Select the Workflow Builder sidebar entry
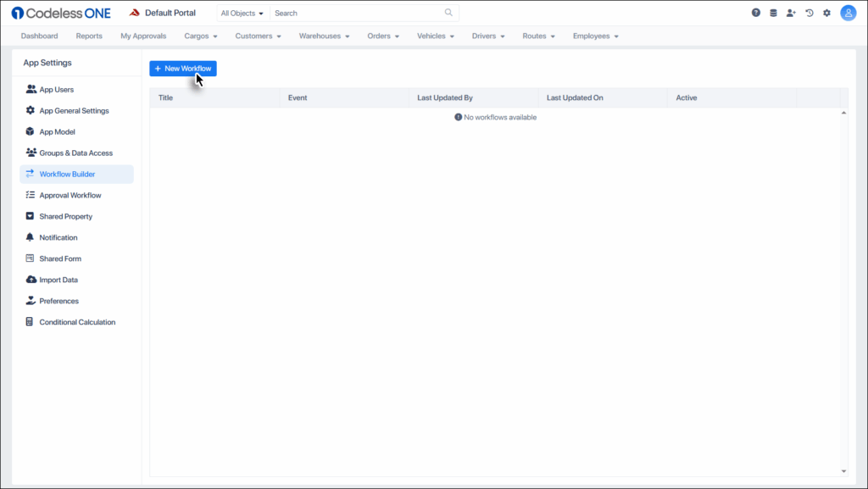 coord(68,174)
